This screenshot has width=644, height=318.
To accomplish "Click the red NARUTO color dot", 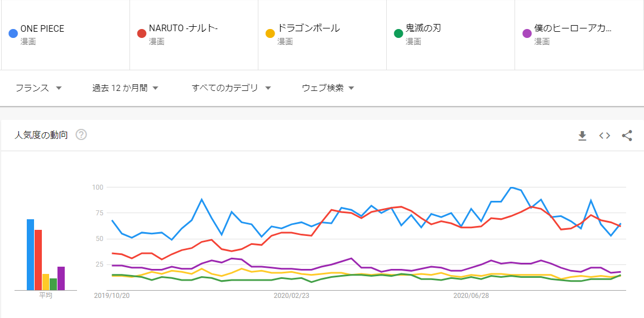I will point(142,33).
